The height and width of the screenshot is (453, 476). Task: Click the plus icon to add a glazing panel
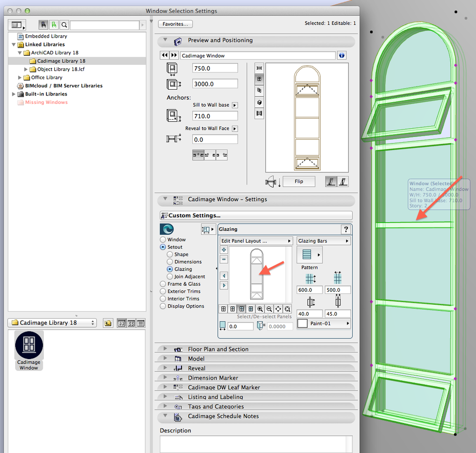224,250
